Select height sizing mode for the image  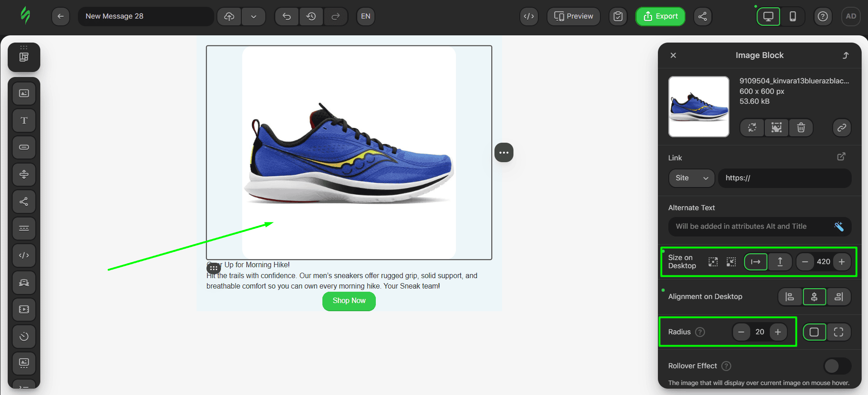(x=780, y=262)
